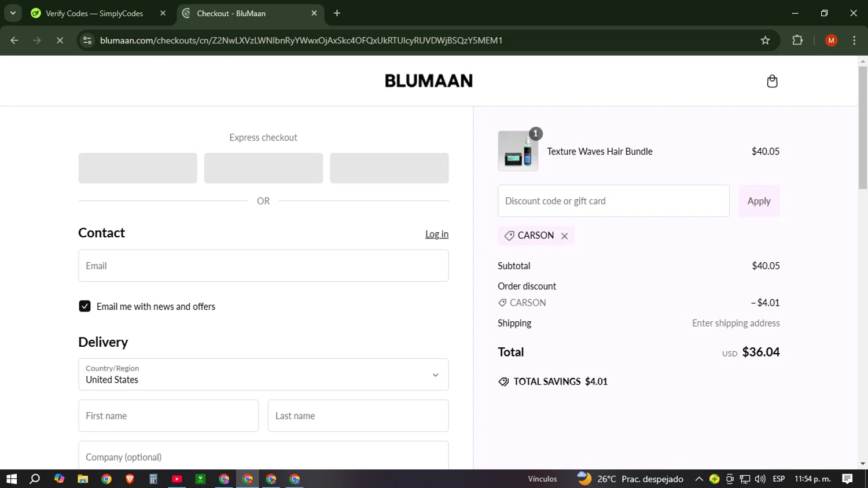
Task: Open the Chrome three-dot menu
Action: (x=854, y=41)
